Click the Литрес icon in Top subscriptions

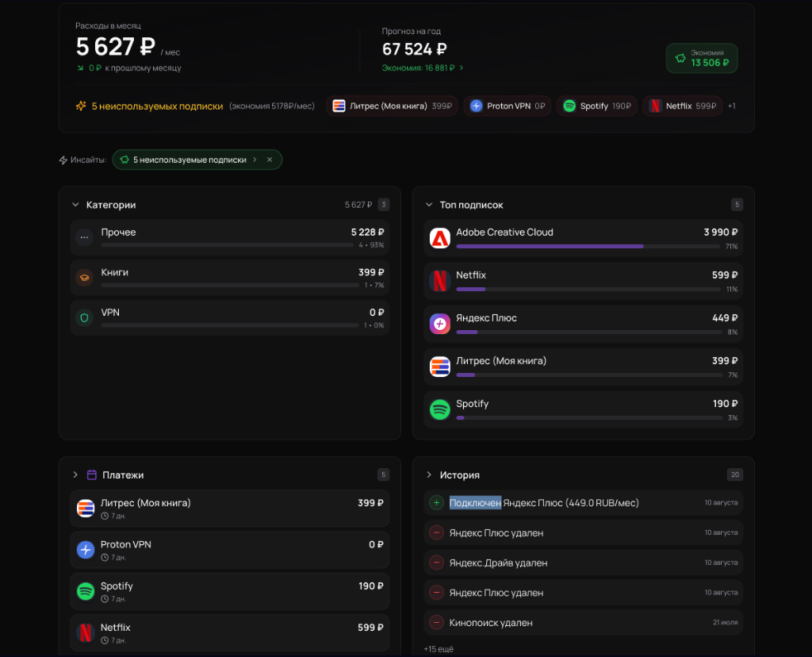click(x=439, y=367)
